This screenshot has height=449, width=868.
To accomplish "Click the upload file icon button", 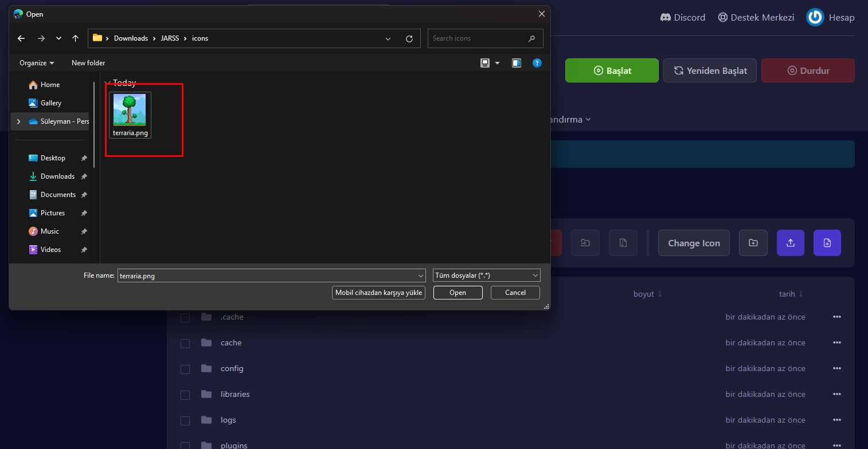I will (x=790, y=243).
